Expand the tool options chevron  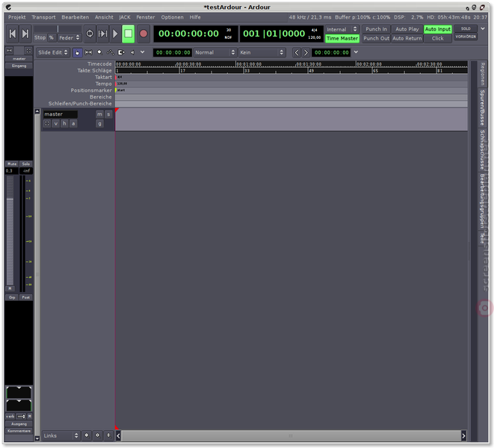pyautogui.click(x=143, y=52)
